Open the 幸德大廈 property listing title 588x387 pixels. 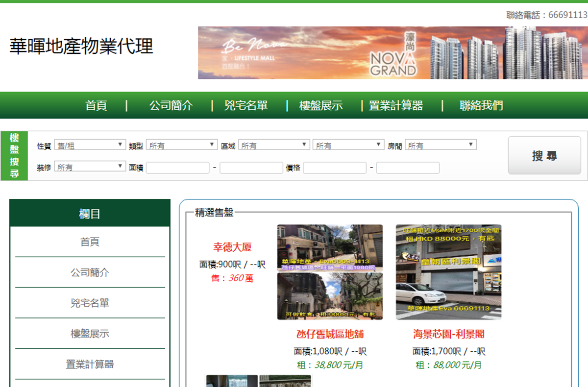click(232, 247)
